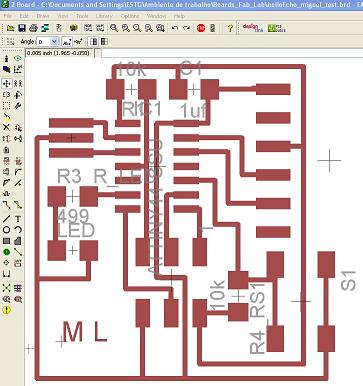
Task: Select the mirror off option
Action: (x=94, y=42)
